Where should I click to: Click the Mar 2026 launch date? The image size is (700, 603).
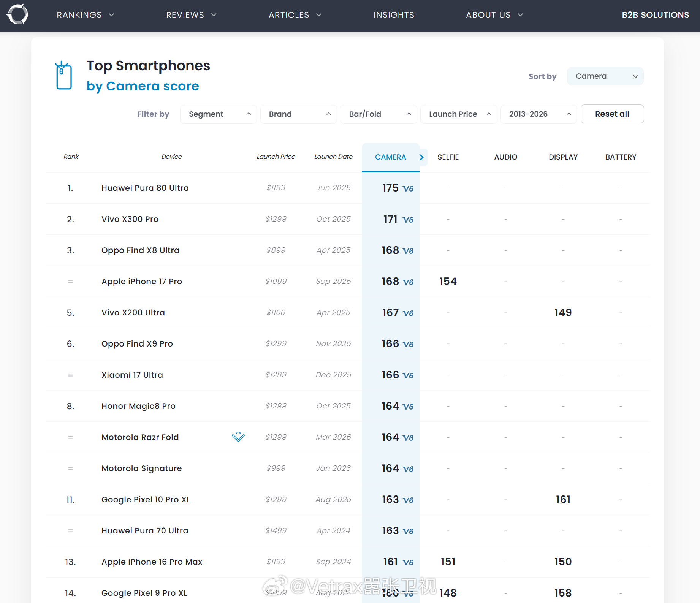(x=333, y=437)
